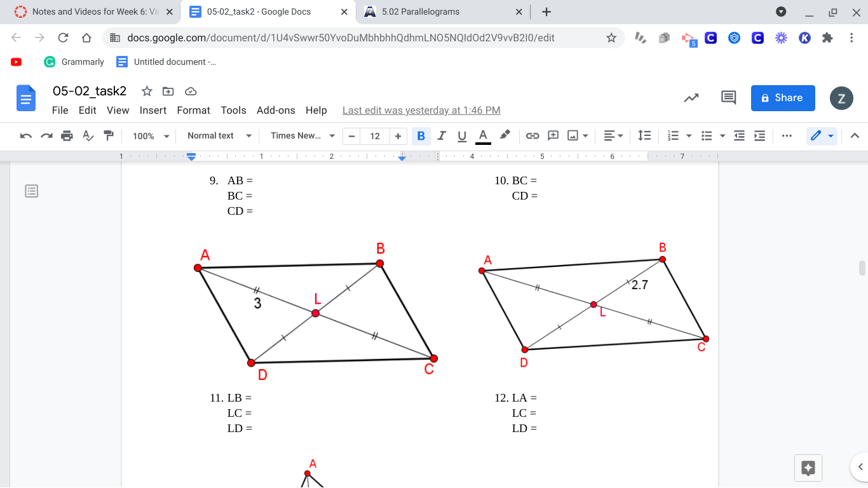The height and width of the screenshot is (488, 868).
Task: Increase the paragraph indent
Action: [759, 135]
